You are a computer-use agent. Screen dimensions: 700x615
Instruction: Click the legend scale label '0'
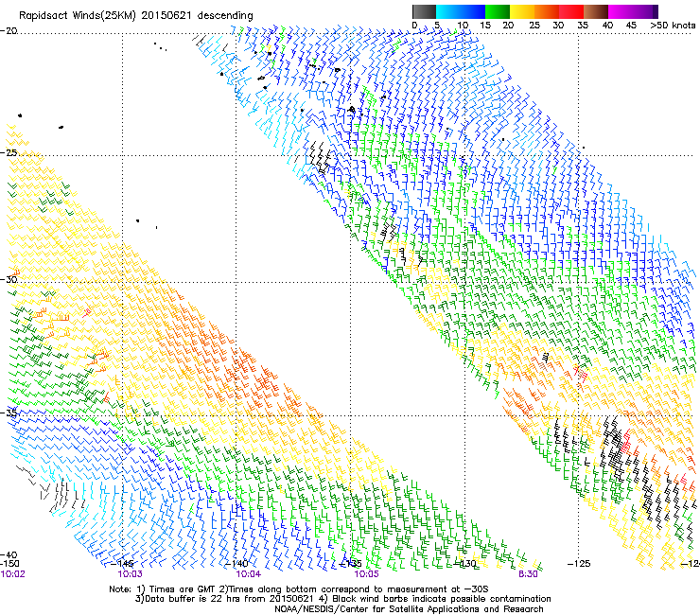pyautogui.click(x=414, y=26)
